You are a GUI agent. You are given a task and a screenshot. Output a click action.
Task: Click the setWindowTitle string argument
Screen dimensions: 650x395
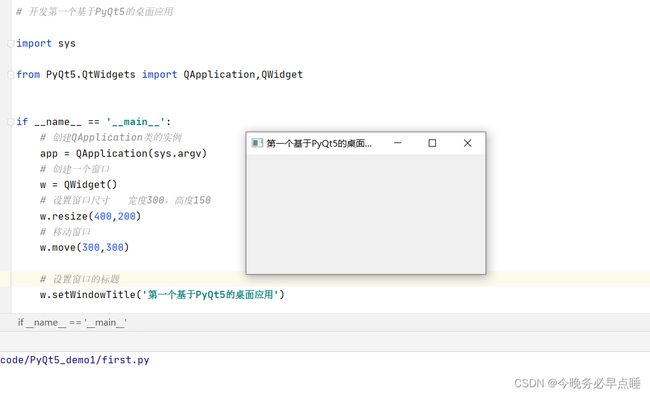click(211, 295)
